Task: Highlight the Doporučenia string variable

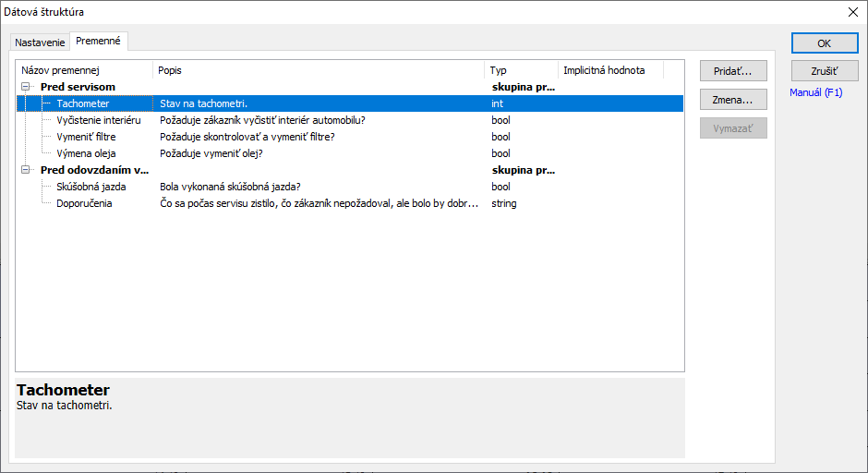Action: point(84,203)
